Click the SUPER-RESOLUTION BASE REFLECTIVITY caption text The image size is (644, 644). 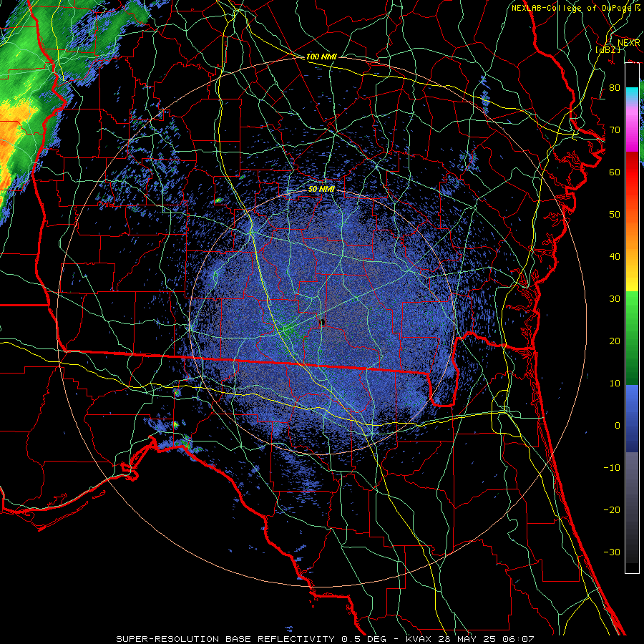[225, 639]
